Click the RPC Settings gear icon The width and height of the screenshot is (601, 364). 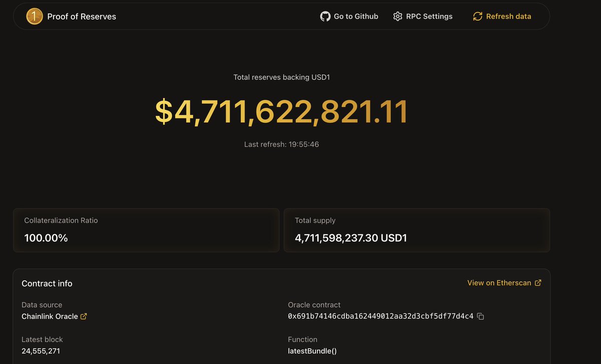click(398, 17)
